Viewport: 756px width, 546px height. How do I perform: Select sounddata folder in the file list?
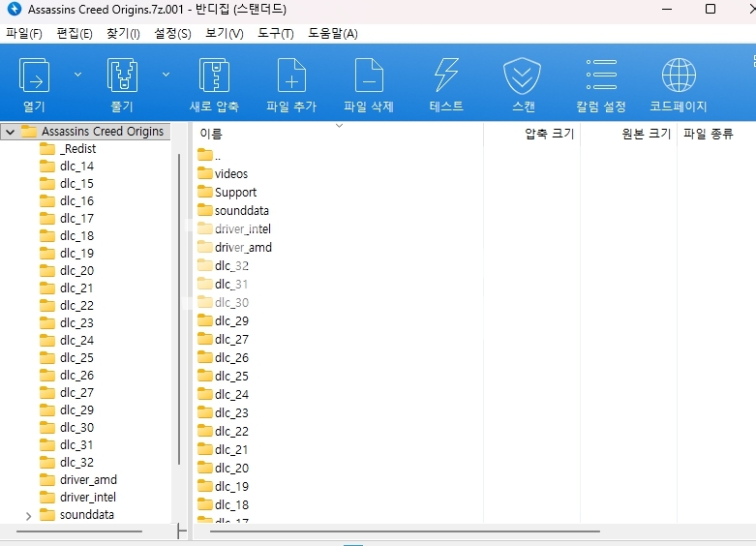pyautogui.click(x=233, y=210)
